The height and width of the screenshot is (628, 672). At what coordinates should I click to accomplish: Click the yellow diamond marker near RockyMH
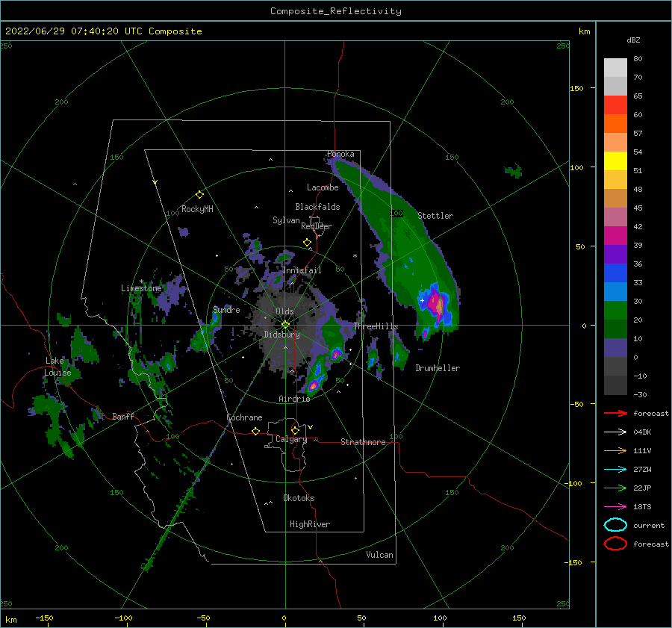(199, 195)
